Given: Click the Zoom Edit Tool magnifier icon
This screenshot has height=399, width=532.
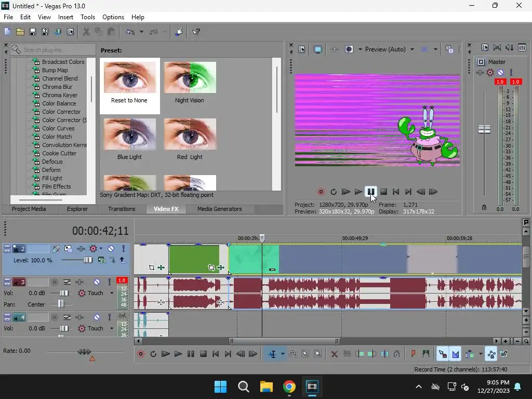Looking at the screenshot, I should [317, 354].
